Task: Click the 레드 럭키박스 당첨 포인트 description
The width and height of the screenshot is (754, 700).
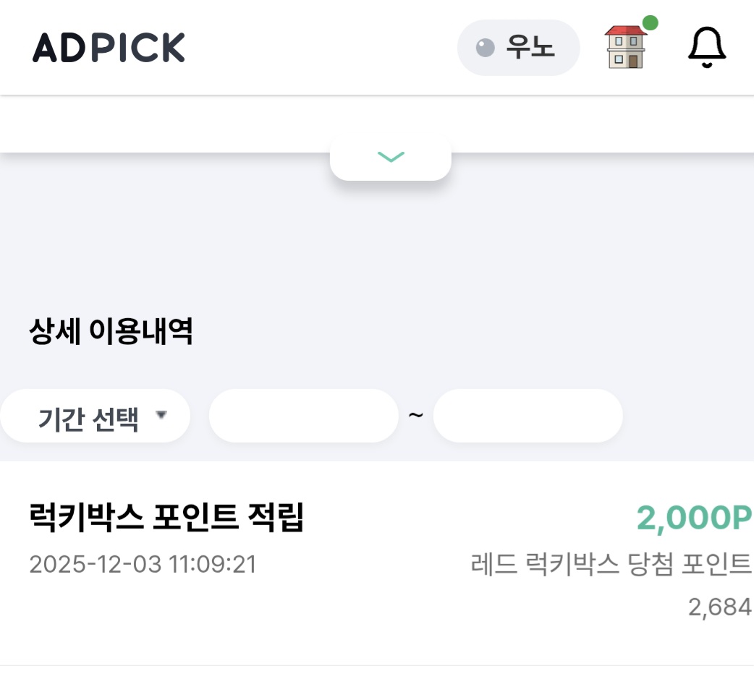Action: point(611,564)
